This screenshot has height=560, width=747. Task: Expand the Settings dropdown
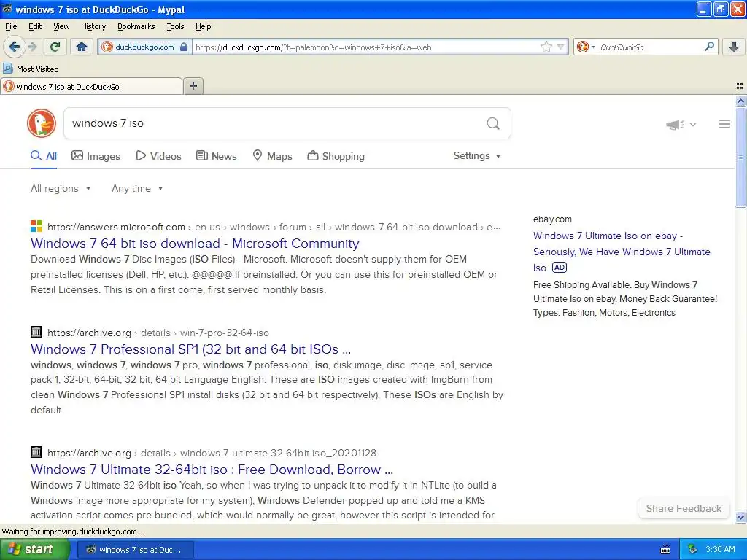pyautogui.click(x=477, y=156)
